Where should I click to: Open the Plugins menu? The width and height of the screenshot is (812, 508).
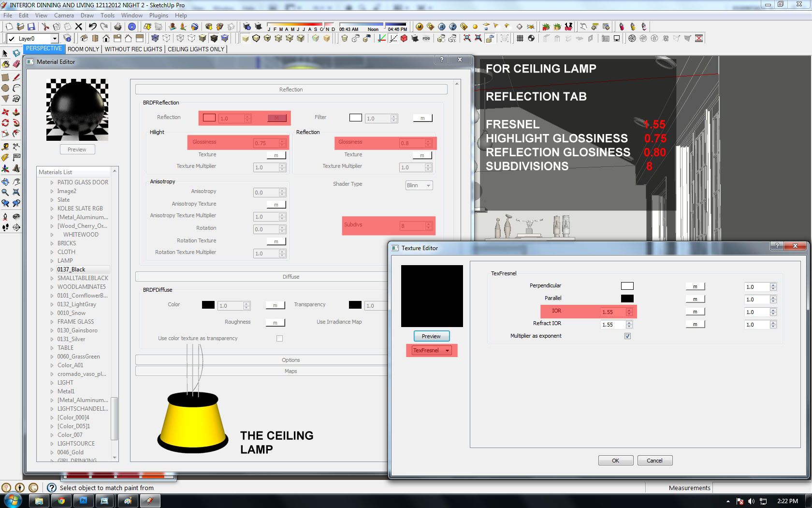click(159, 15)
